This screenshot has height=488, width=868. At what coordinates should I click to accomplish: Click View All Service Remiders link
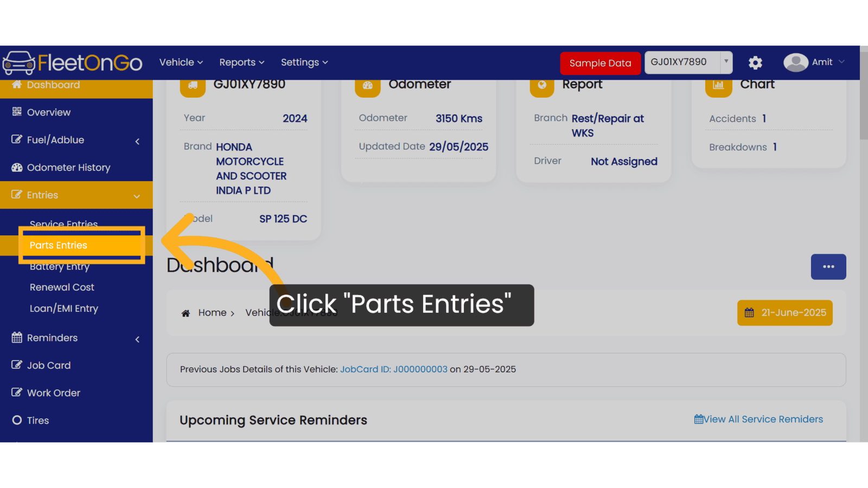[x=758, y=419]
